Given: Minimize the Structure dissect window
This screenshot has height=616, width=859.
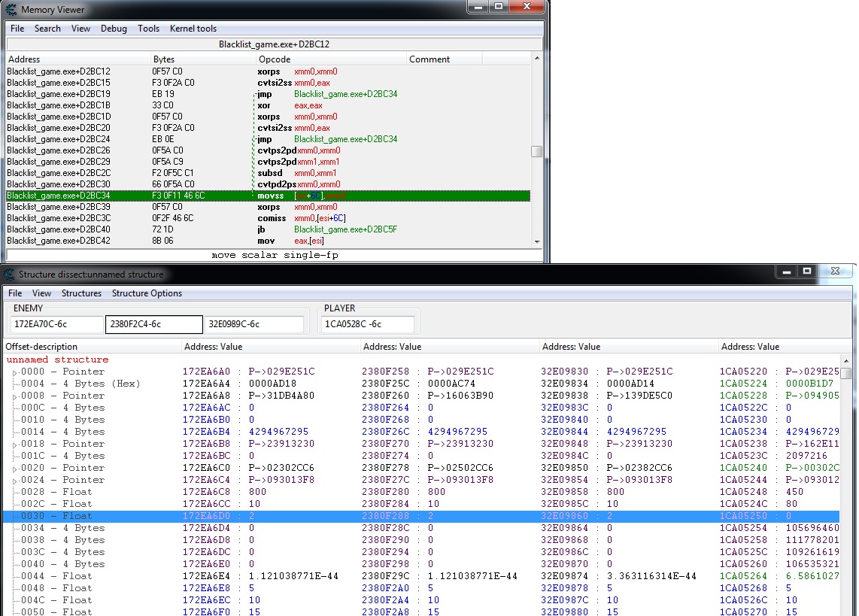Looking at the screenshot, I should (787, 271).
